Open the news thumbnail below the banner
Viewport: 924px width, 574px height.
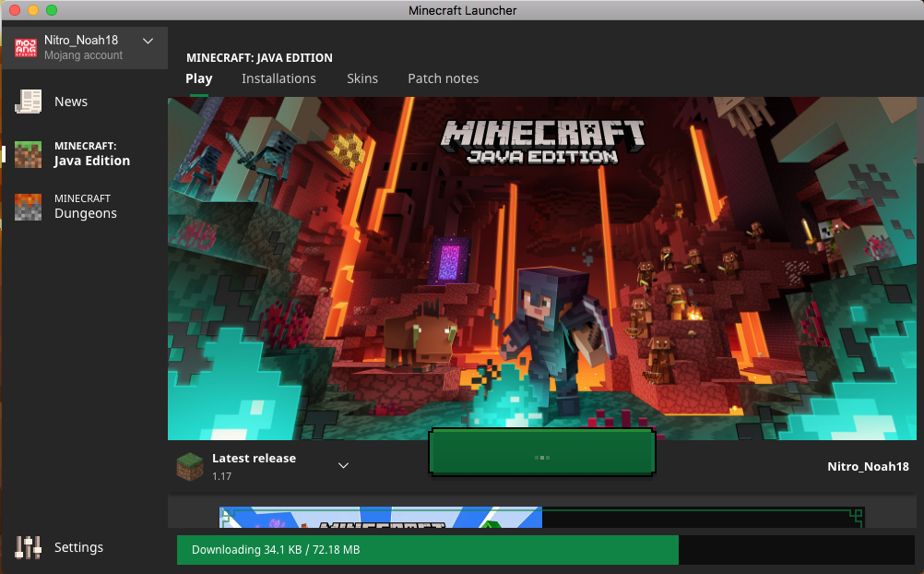380,518
